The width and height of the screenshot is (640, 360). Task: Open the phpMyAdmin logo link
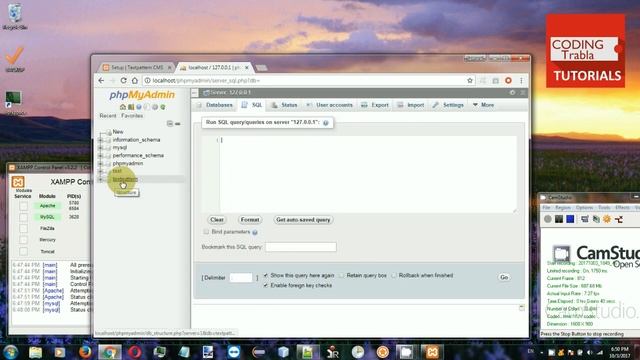142,95
